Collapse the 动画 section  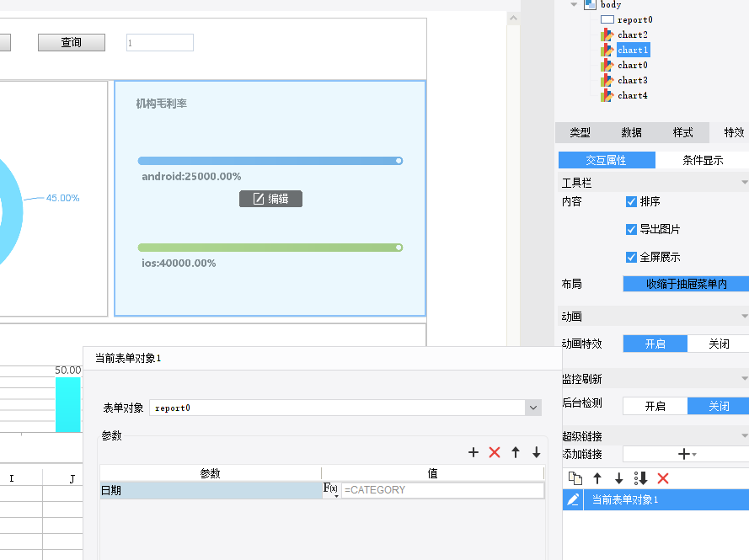click(744, 316)
